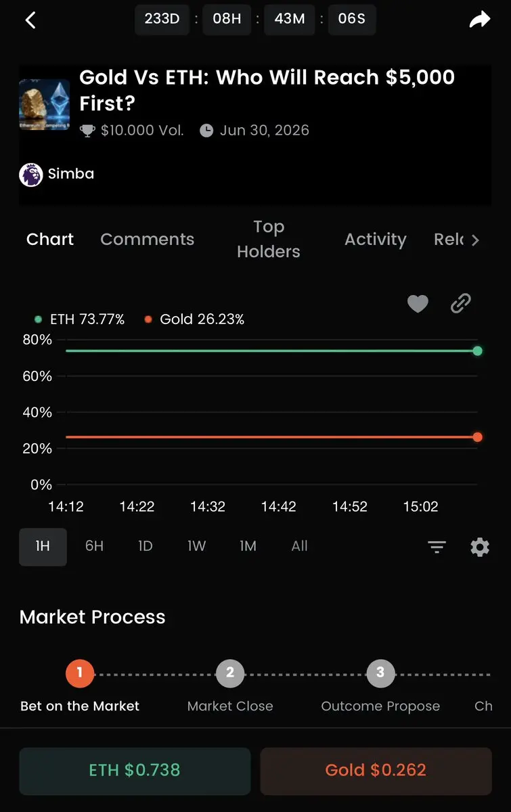
Task: Switch to Top Holders tab
Action: tap(268, 239)
